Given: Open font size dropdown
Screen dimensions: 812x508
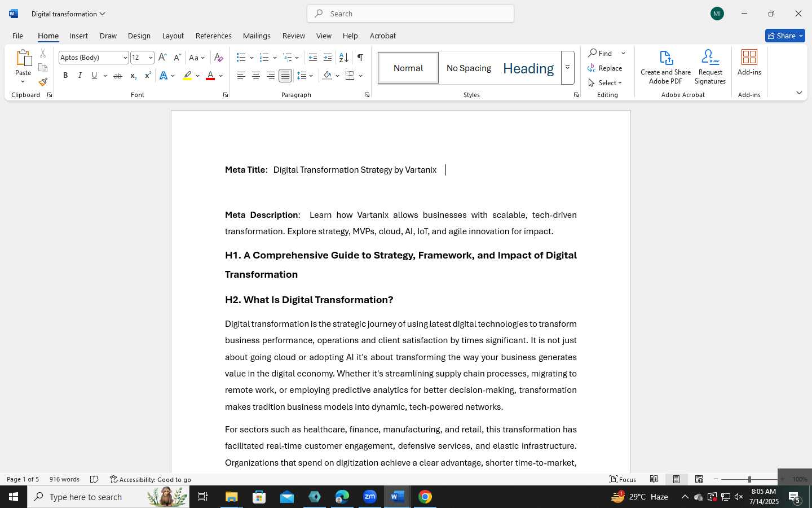Looking at the screenshot, I should click(x=151, y=58).
